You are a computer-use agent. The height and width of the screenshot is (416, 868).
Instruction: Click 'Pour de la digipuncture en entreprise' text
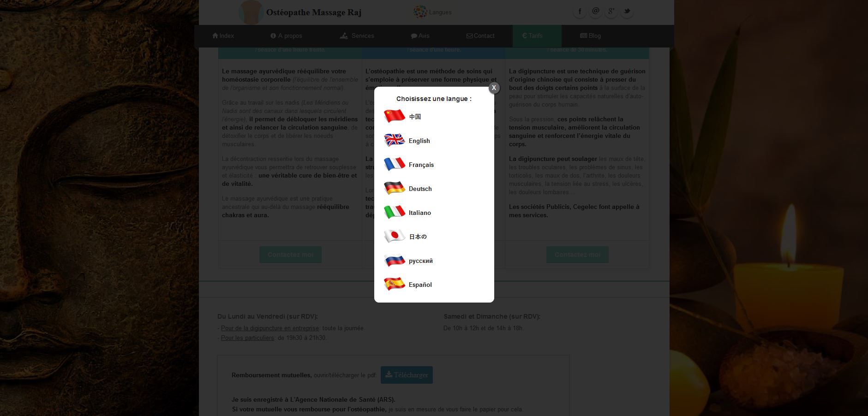click(270, 328)
